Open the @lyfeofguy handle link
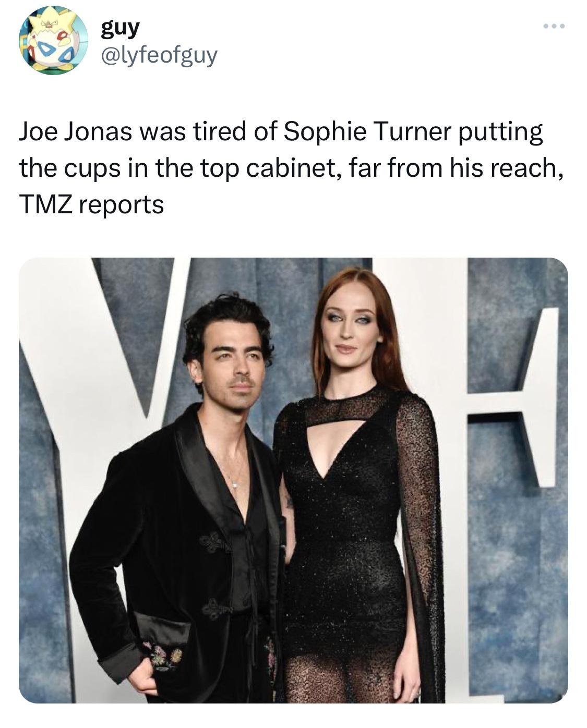Image resolution: width=587 pixels, height=728 pixels. tap(159, 55)
